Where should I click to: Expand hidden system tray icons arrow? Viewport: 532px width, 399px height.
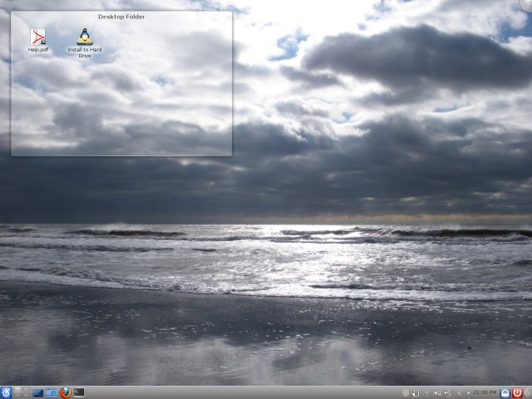click(469, 393)
